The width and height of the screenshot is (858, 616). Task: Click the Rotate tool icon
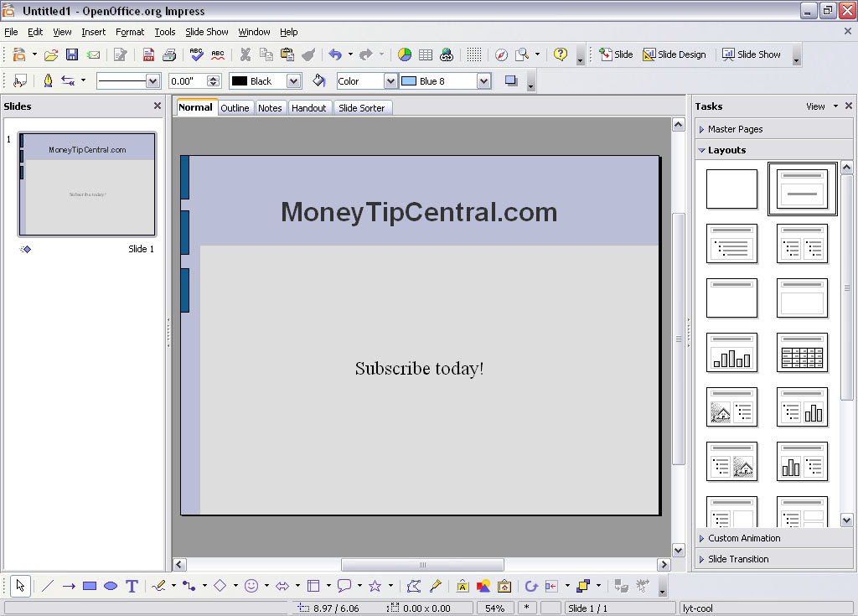click(x=530, y=586)
